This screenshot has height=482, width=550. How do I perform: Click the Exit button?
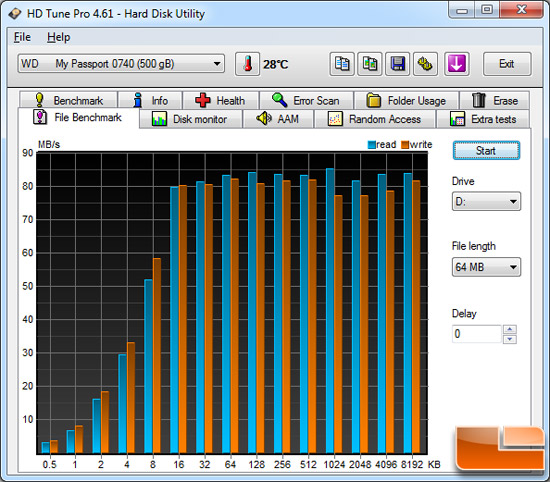click(x=507, y=64)
